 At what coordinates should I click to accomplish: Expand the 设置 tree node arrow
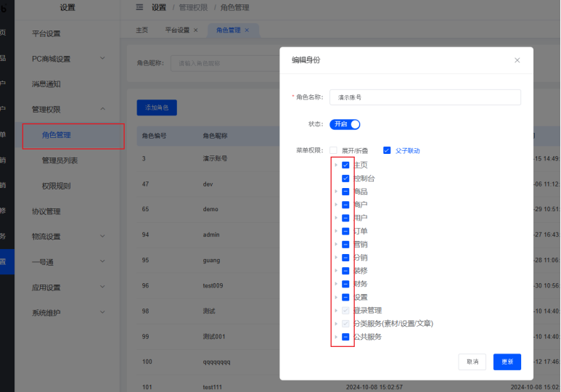pyautogui.click(x=336, y=297)
